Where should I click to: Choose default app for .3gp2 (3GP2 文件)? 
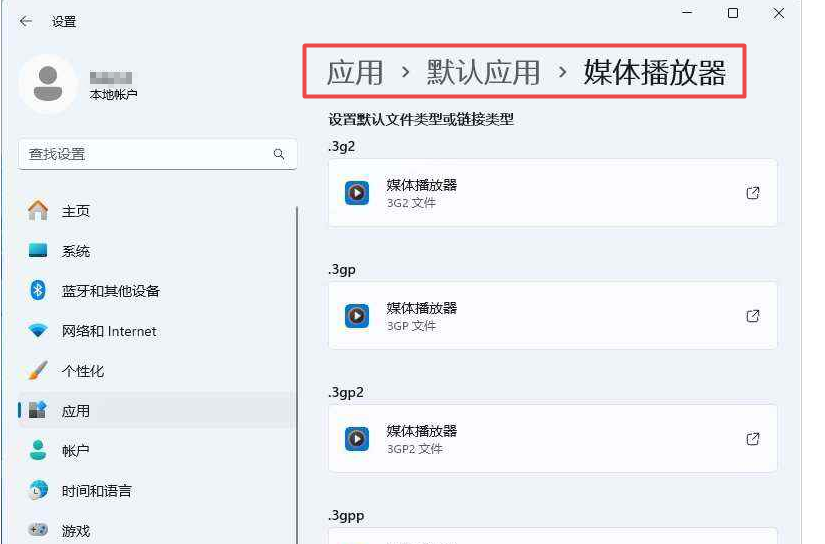[552, 438]
